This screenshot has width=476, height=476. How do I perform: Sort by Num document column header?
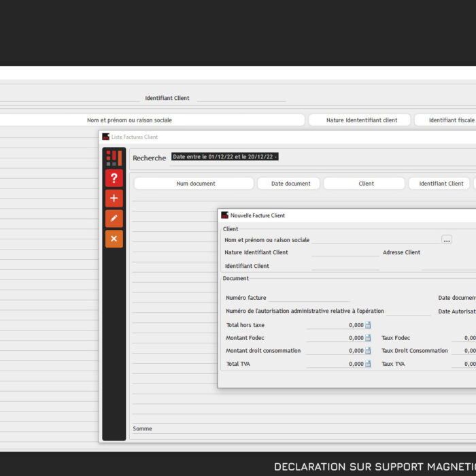click(195, 184)
